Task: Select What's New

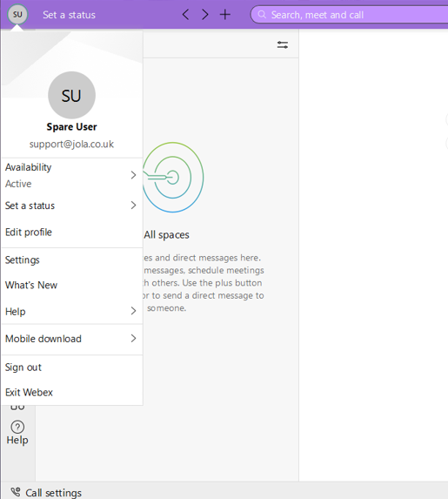Action: coord(72,285)
